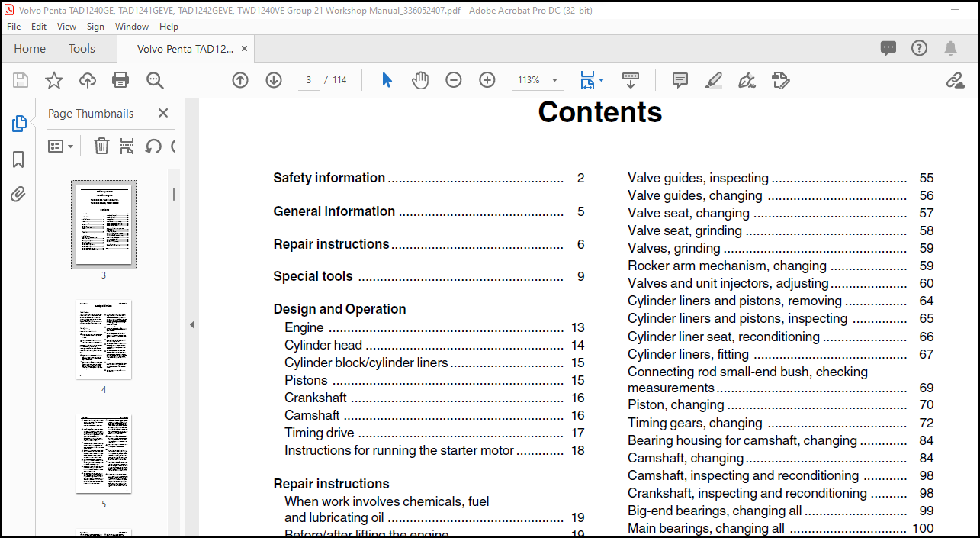The height and width of the screenshot is (538, 980).
Task: Upload file via the cloud arrow icon
Action: tap(88, 80)
